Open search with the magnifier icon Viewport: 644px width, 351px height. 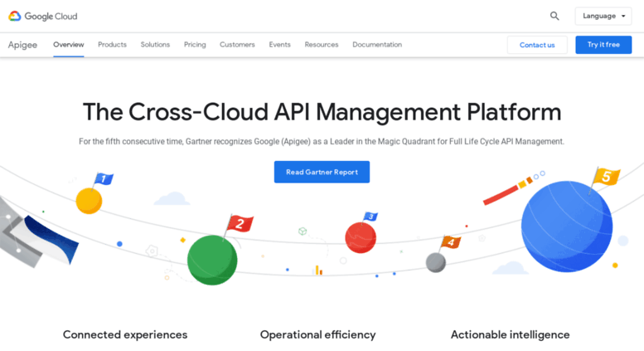554,16
